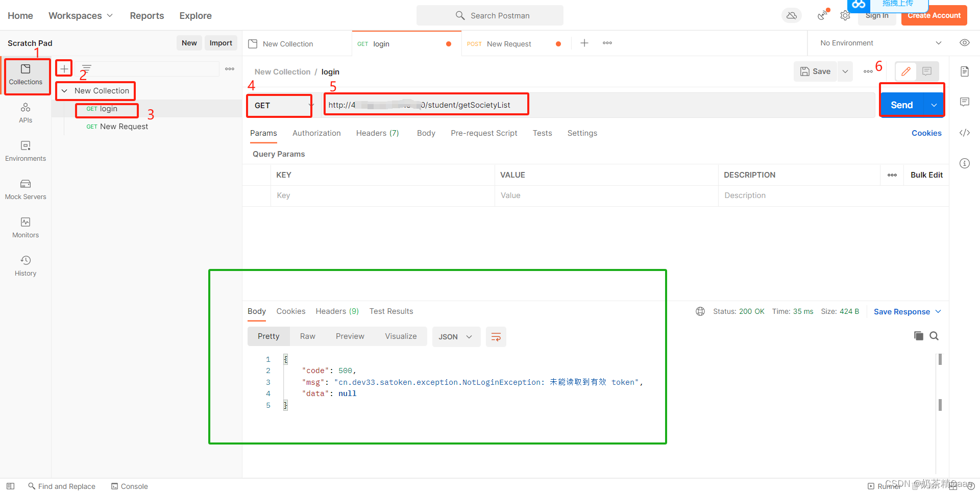This screenshot has width=980, height=493.
Task: Open the Save Response dropdown
Action: (x=907, y=312)
